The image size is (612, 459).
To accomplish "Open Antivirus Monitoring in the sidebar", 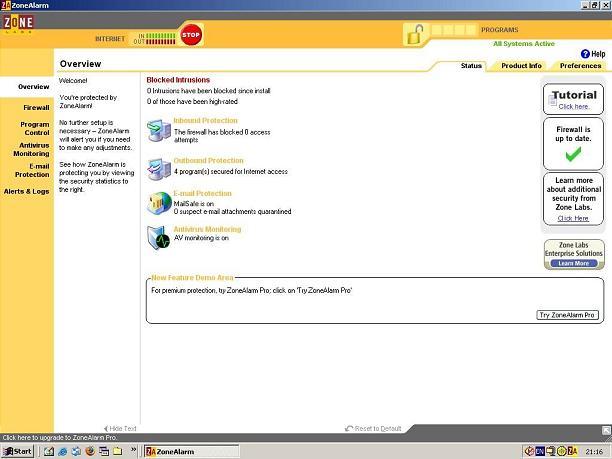I will [x=31, y=149].
